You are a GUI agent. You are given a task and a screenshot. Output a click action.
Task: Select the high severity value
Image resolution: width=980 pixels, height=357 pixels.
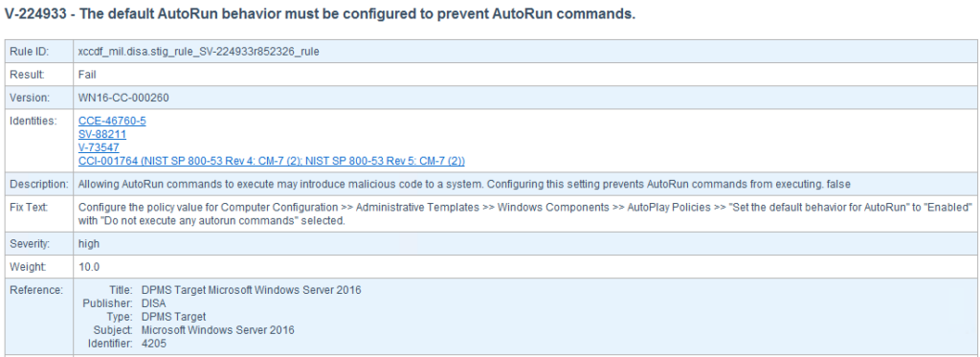(x=89, y=244)
